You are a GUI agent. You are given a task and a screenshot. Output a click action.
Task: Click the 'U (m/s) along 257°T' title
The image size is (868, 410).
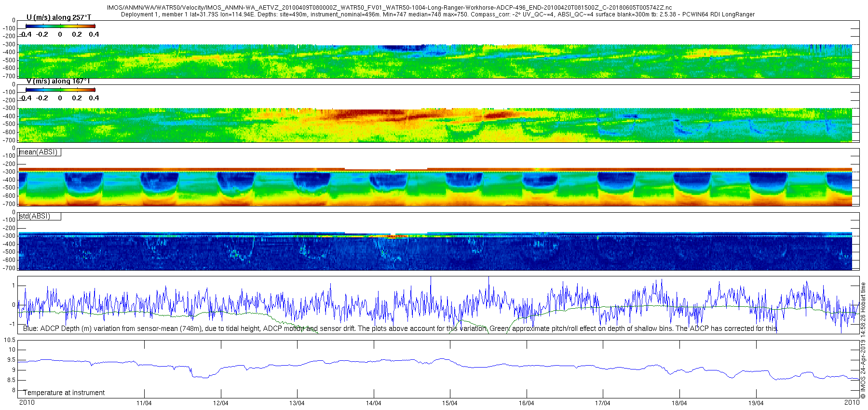58,17
